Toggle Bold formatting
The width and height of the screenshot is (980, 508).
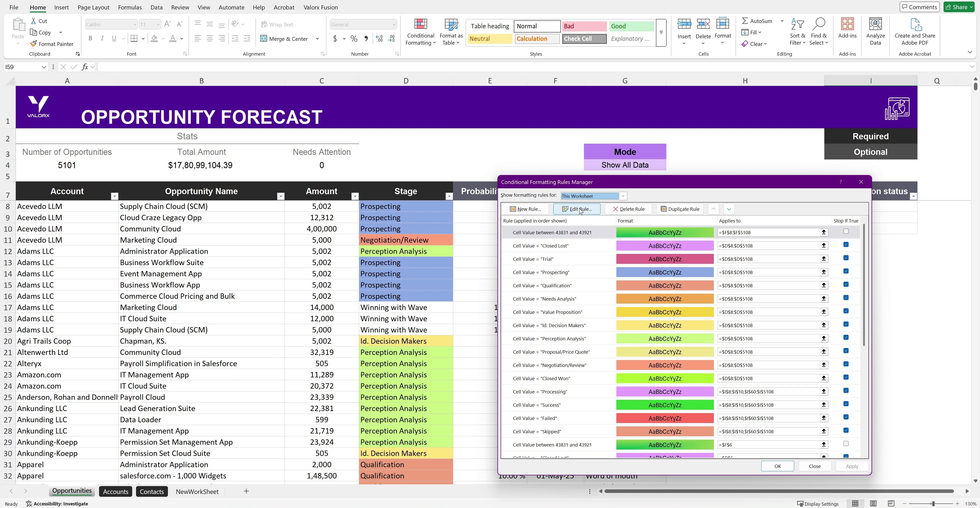click(90, 39)
